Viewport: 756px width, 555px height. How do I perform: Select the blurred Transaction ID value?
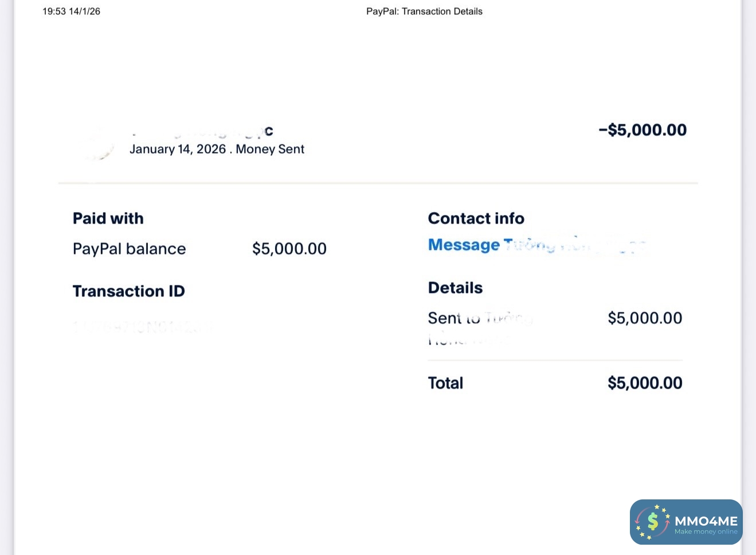pos(143,326)
